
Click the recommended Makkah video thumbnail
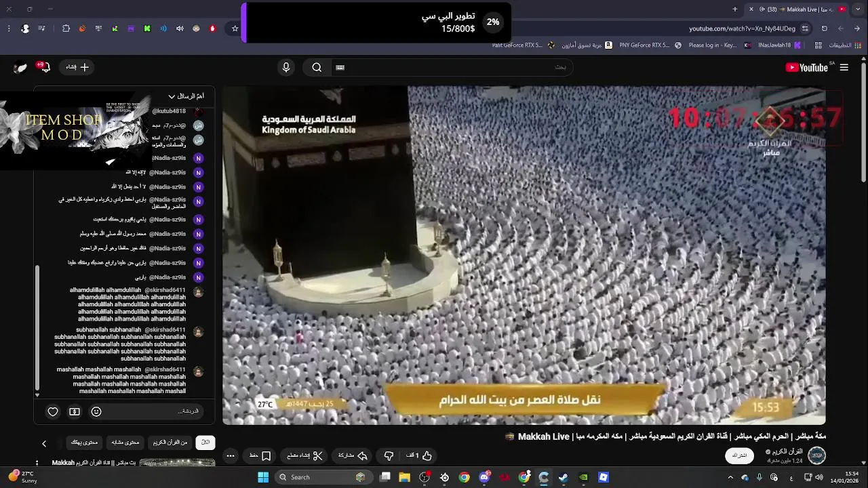(x=177, y=463)
